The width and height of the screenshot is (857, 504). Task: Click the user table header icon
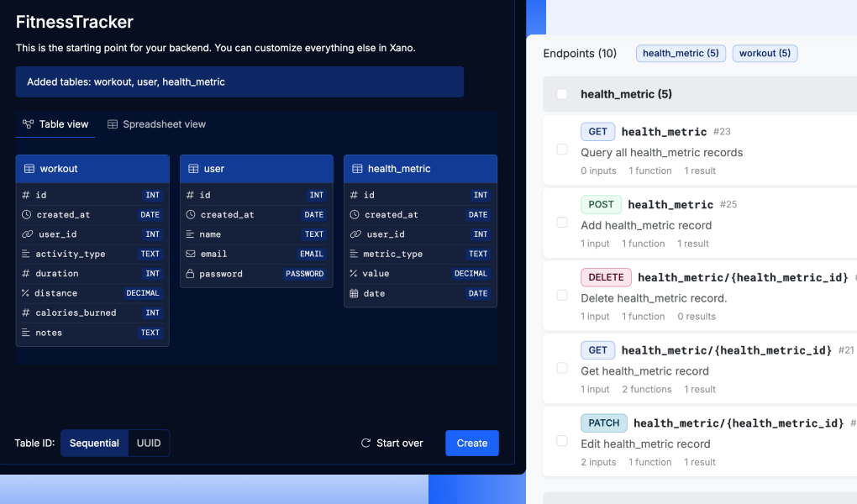click(193, 169)
